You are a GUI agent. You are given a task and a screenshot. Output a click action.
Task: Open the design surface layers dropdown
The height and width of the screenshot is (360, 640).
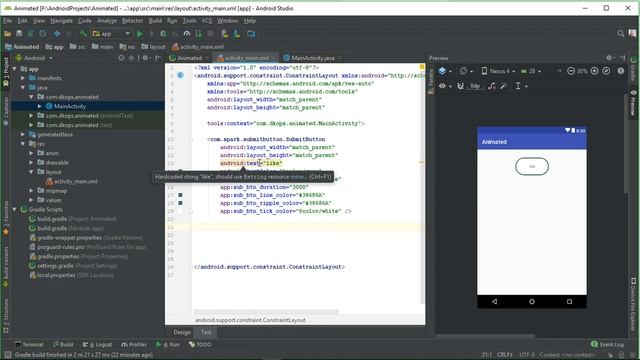tap(445, 71)
